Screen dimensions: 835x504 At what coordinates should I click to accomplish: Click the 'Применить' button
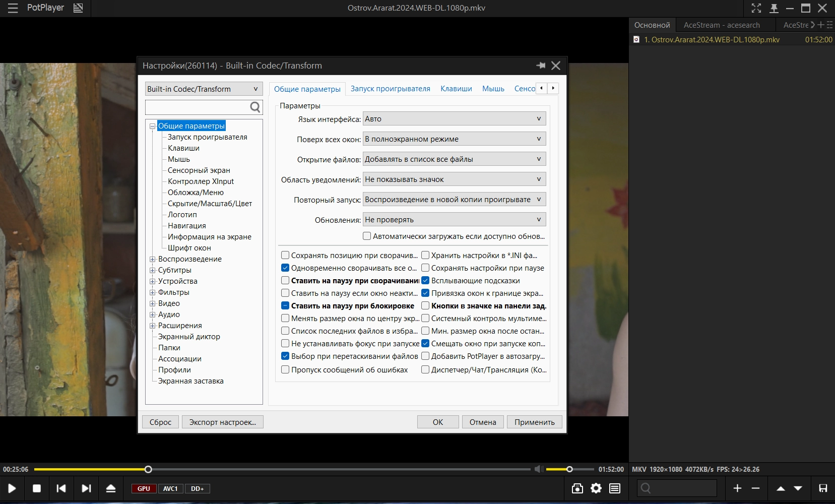(x=534, y=422)
